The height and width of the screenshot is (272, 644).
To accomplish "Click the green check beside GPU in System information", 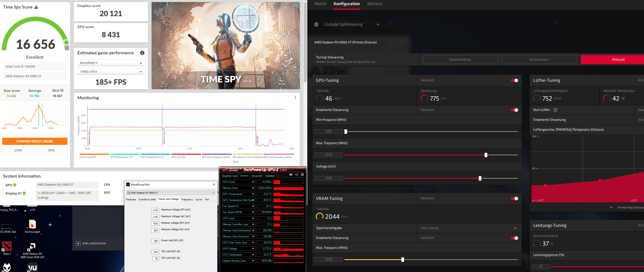I will [15, 185].
